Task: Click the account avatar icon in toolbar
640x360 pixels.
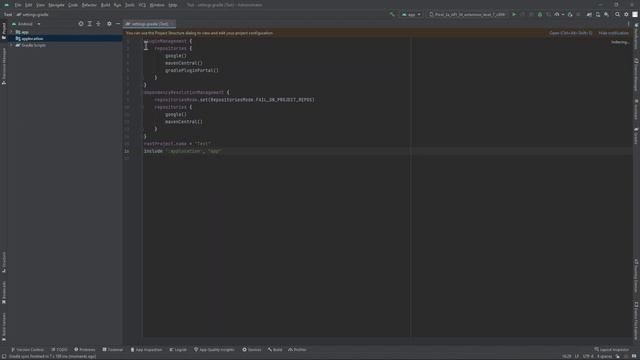Action: (x=635, y=14)
